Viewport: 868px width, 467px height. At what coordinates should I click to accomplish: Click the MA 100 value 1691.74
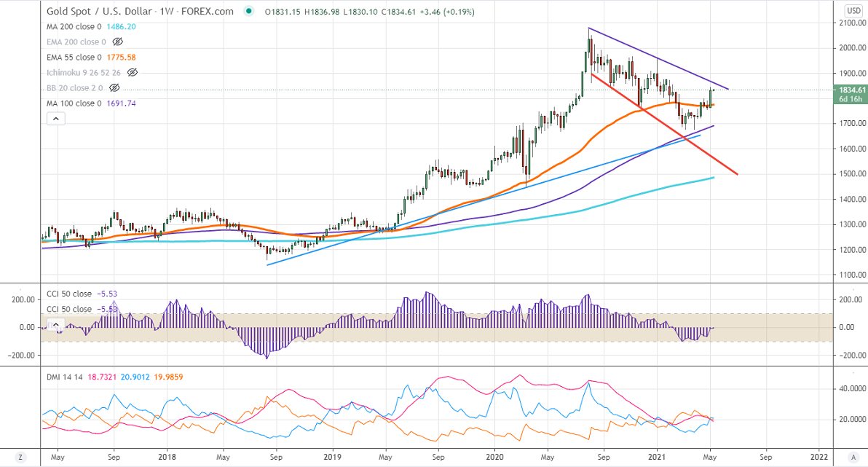[x=120, y=103]
